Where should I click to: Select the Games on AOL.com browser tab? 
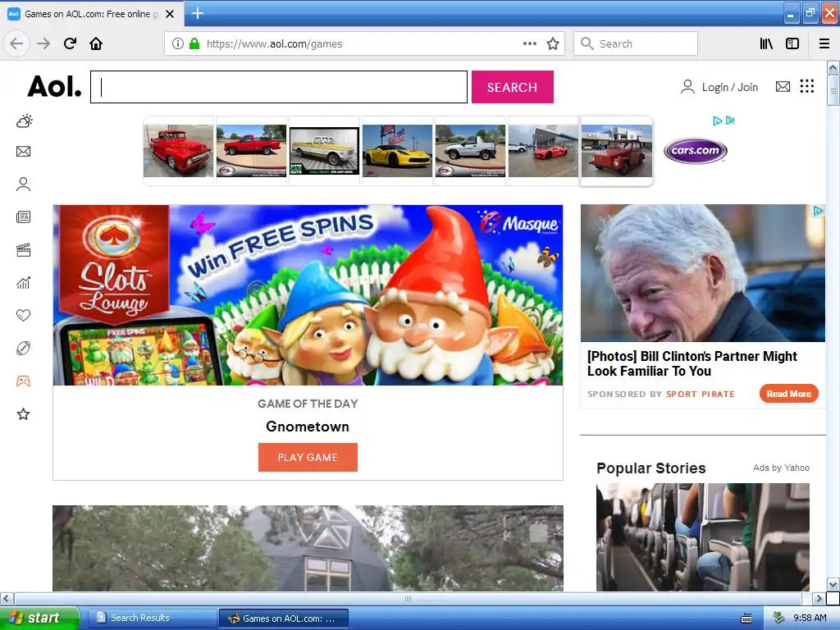point(91,14)
